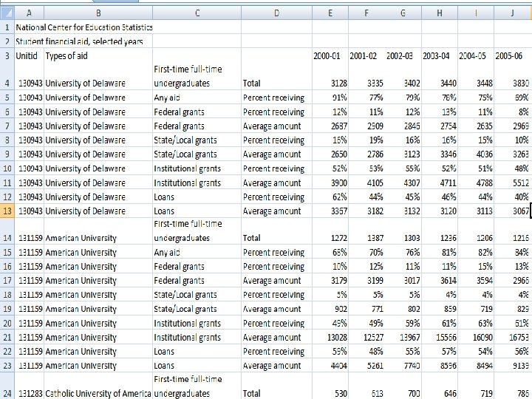532x399 pixels.
Task: Click value 2969 in row 7
Action: pyautogui.click(x=521, y=126)
